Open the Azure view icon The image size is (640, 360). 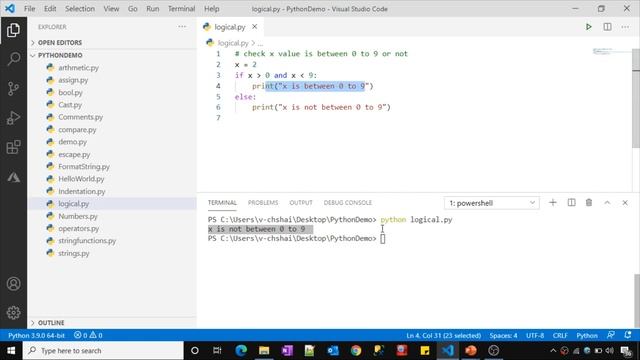[13, 177]
